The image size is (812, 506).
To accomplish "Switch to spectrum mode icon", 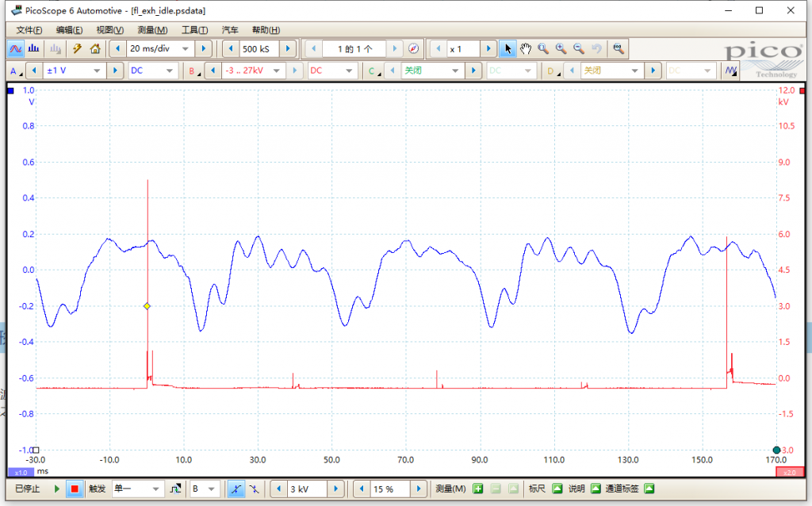I will [34, 48].
